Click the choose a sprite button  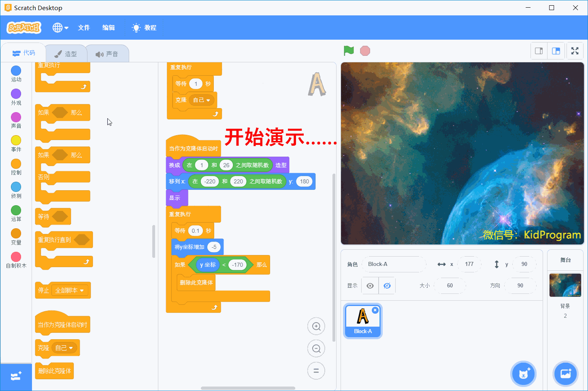[x=524, y=374]
